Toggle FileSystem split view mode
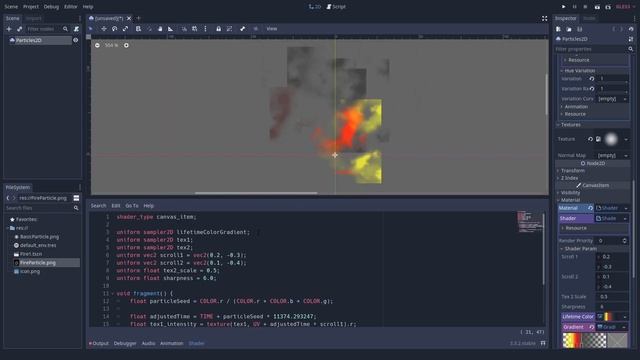 pos(76,198)
